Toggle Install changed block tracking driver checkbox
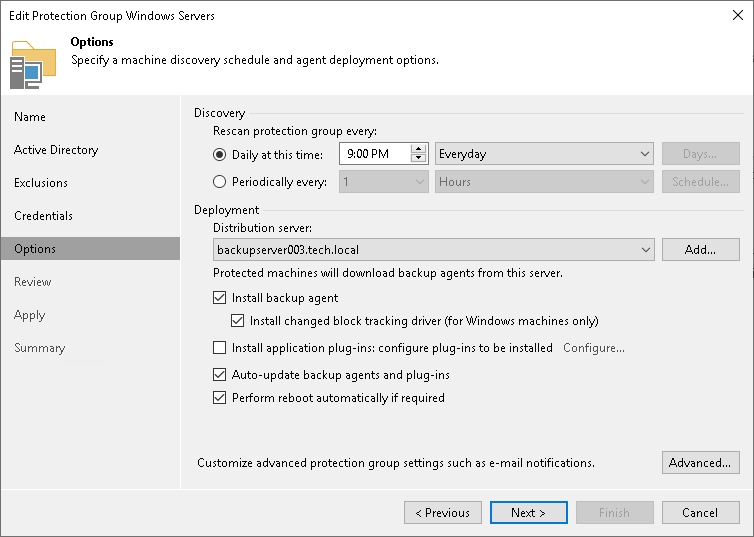The width and height of the screenshot is (754, 537). (x=238, y=321)
